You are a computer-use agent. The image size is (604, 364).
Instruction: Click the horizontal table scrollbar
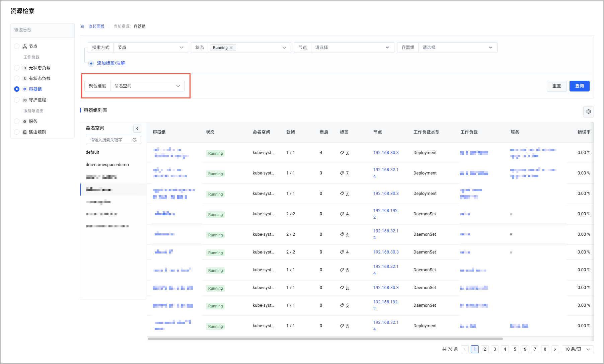tap(325, 339)
